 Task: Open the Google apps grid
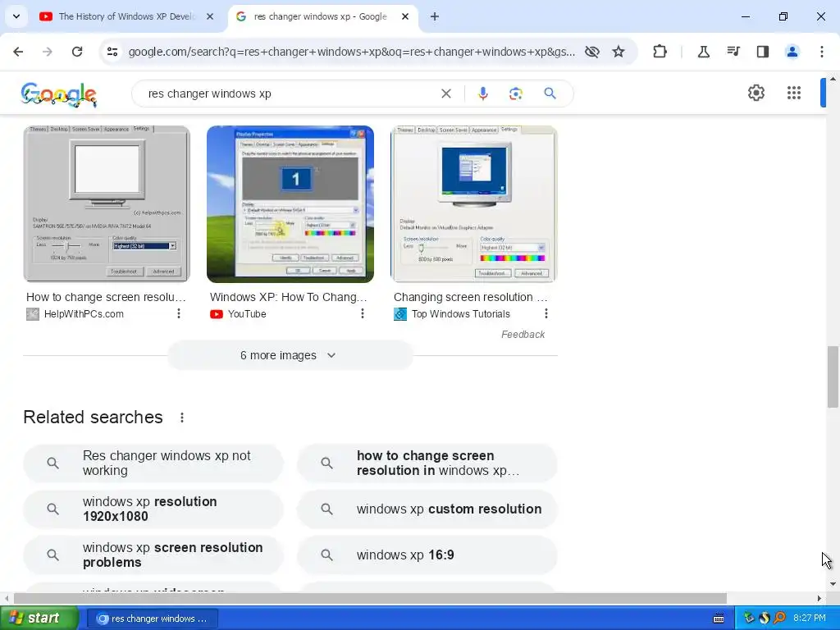pos(794,93)
